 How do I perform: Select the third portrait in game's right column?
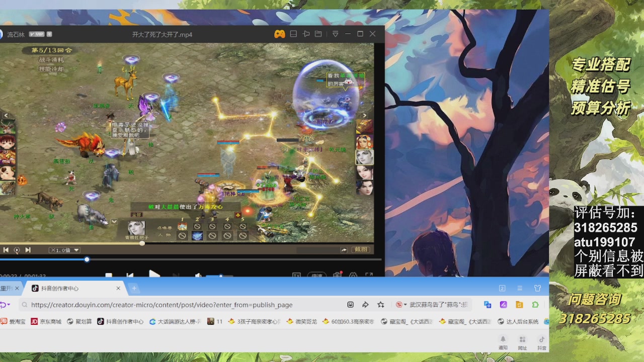point(365,157)
